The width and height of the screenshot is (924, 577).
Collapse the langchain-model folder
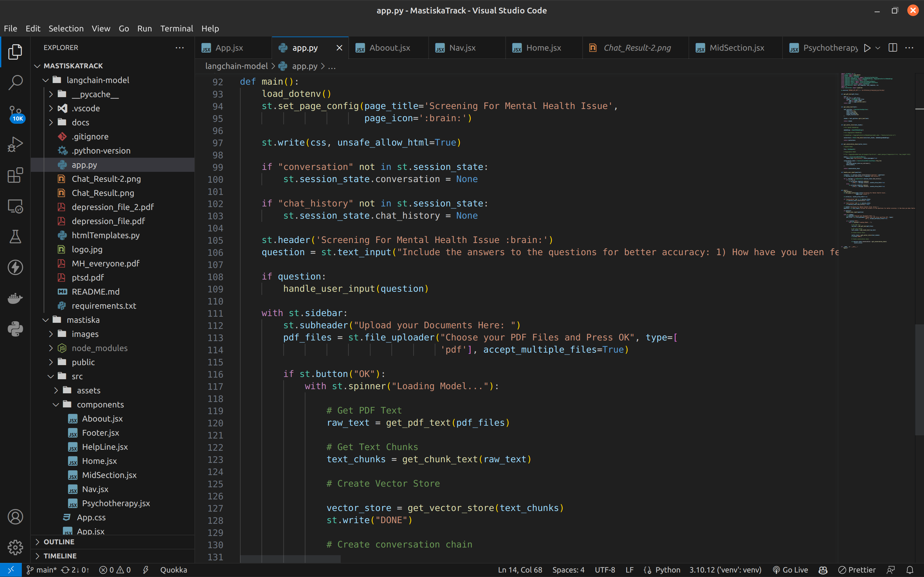click(98, 80)
